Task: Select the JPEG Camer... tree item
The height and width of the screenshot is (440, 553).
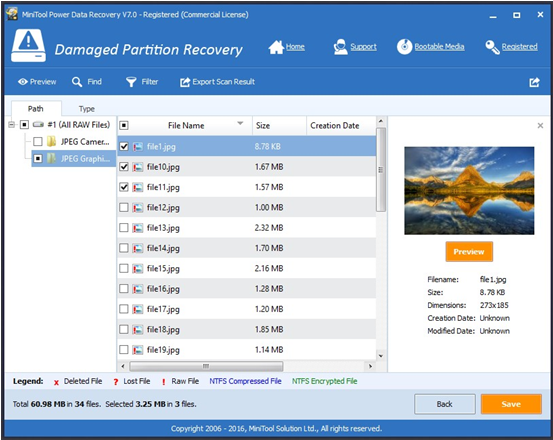Action: point(85,142)
